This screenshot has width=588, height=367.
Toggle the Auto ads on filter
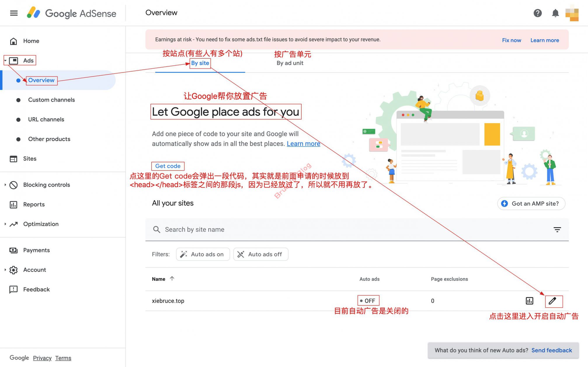[x=203, y=254]
